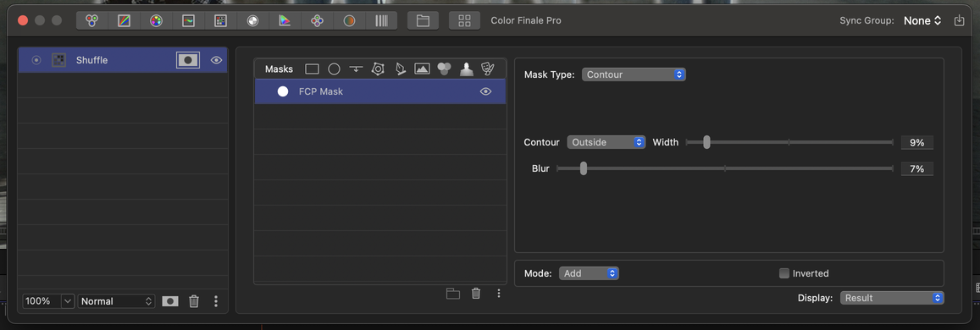980x330 pixels.
Task: Add a person silhouette mask
Action: pyautogui.click(x=466, y=69)
